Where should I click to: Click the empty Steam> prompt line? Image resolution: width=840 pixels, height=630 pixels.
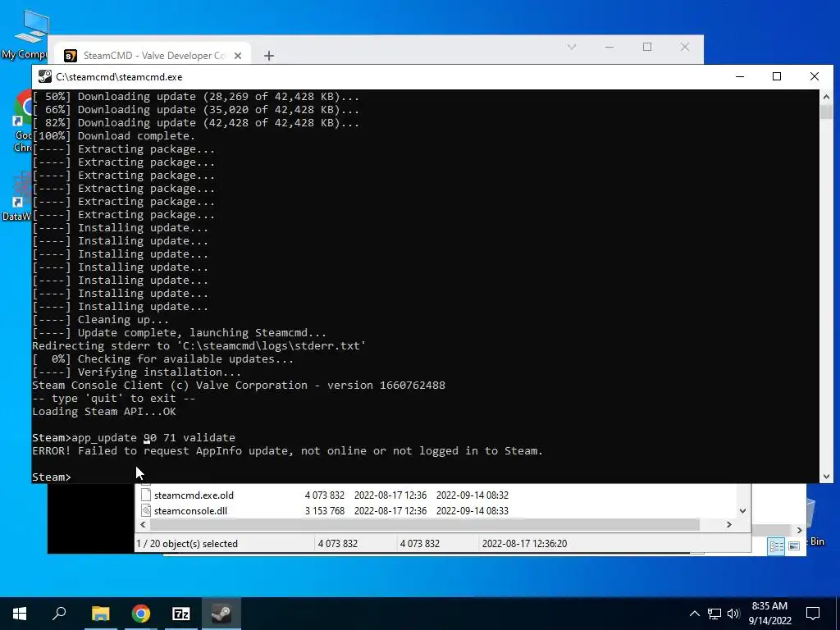tap(52, 477)
